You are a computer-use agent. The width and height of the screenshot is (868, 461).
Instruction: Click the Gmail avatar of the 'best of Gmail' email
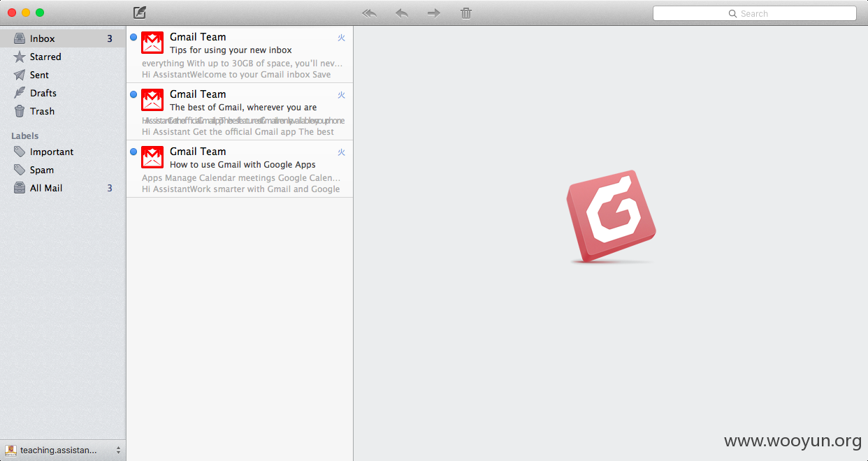[x=152, y=100]
